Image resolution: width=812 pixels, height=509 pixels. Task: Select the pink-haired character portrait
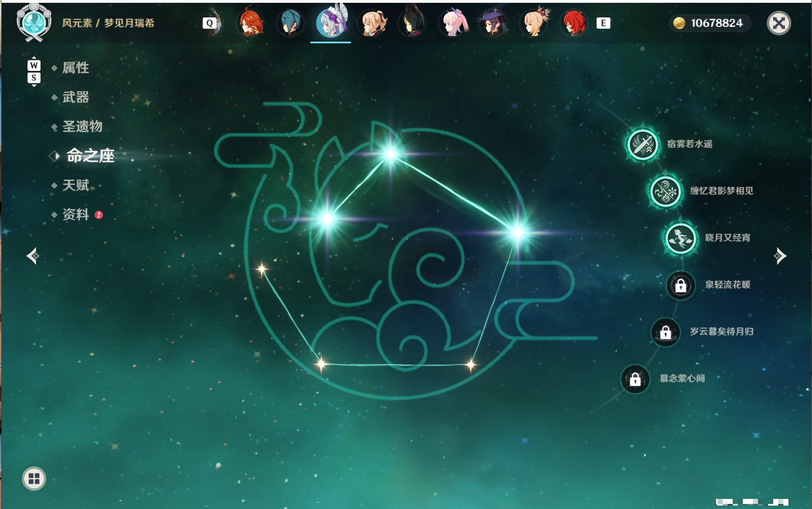[x=453, y=22]
